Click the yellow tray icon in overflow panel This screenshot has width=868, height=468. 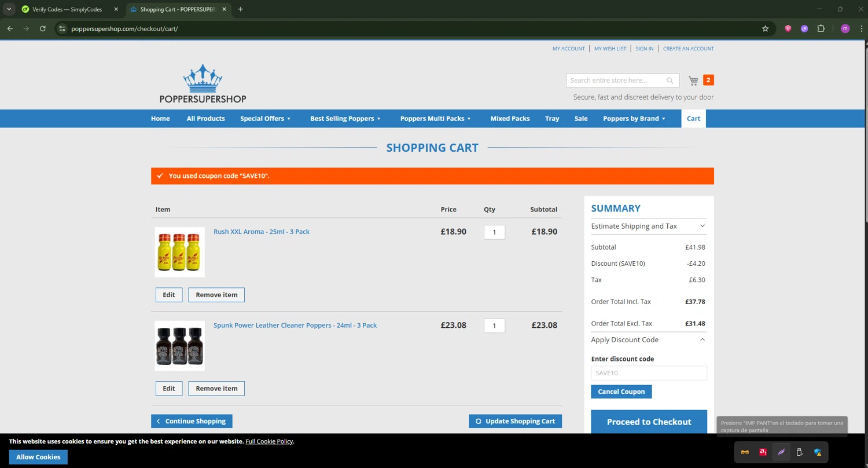point(745,452)
